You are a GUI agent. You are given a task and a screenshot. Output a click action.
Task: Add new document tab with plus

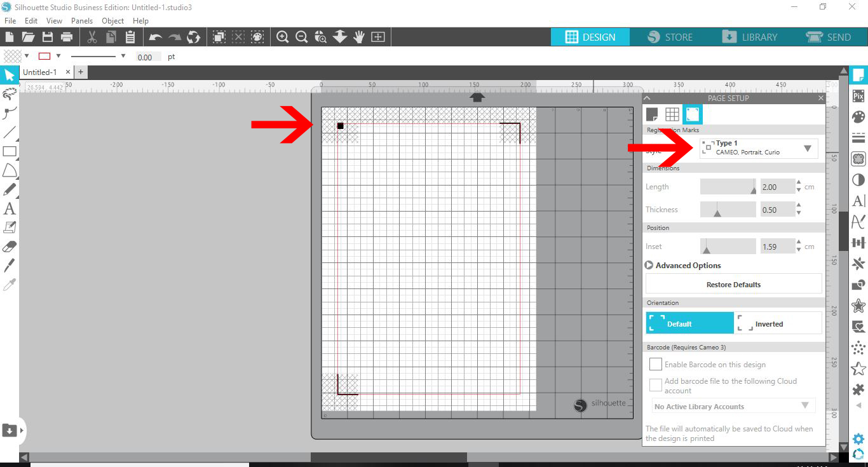81,72
